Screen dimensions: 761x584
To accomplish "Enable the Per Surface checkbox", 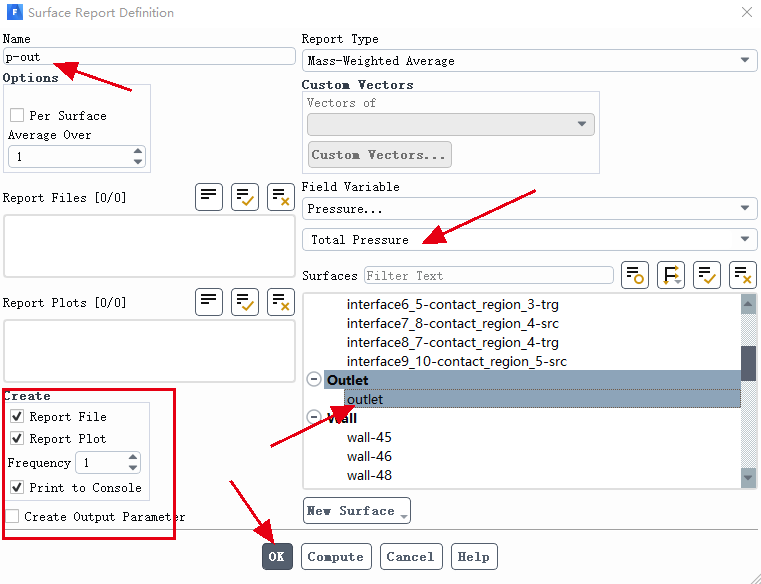I will (x=17, y=116).
